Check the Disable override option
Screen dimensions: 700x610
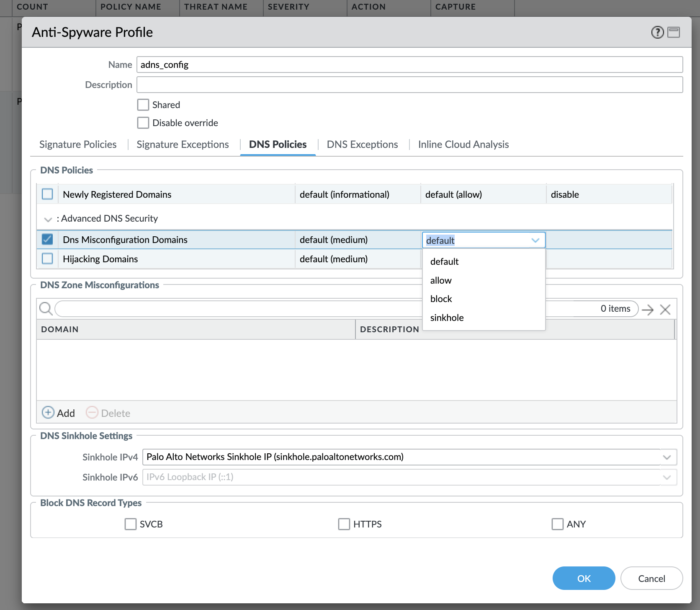143,123
